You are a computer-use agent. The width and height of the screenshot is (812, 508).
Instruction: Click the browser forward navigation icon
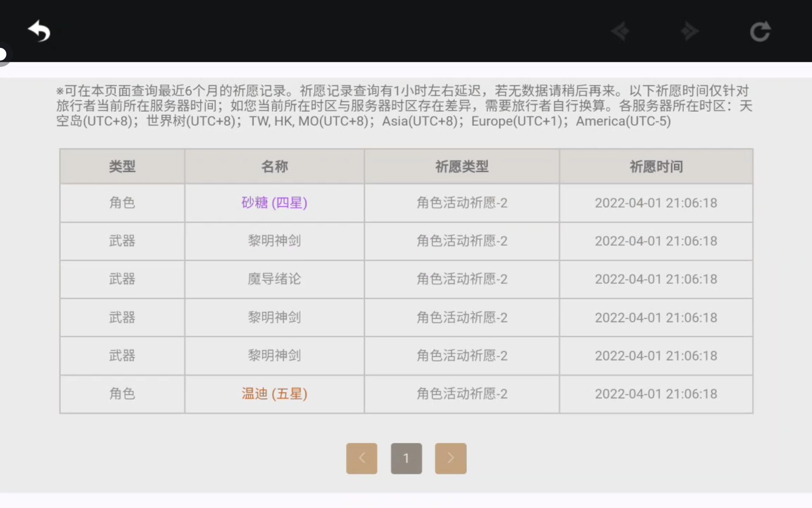pyautogui.click(x=690, y=31)
